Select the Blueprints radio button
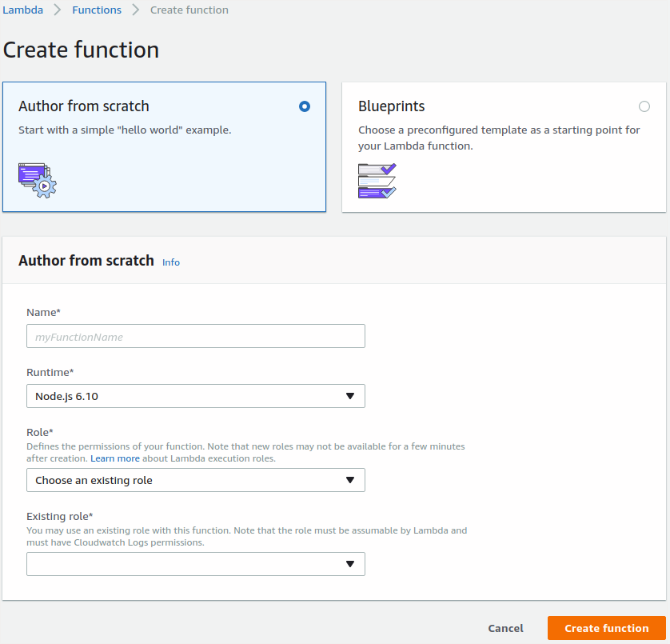The image size is (670, 644). coord(644,106)
